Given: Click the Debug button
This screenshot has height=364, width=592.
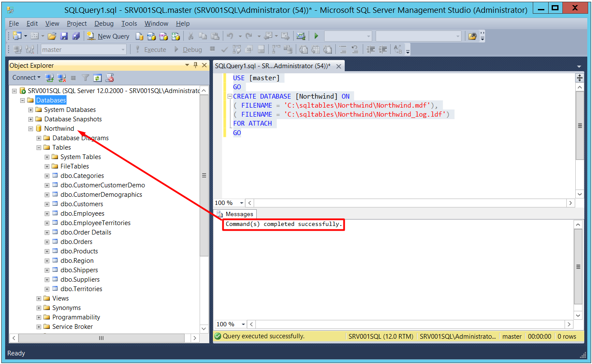Looking at the screenshot, I should [x=188, y=50].
